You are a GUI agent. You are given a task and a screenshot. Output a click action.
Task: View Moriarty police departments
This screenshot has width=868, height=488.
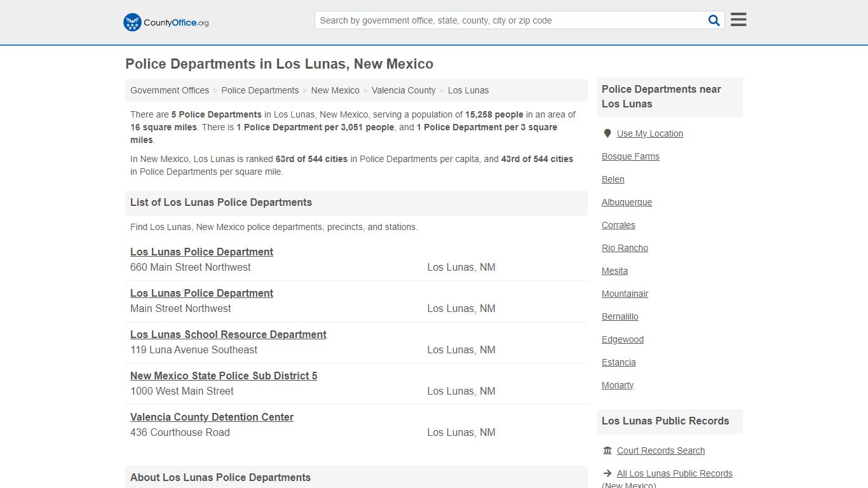coord(618,385)
